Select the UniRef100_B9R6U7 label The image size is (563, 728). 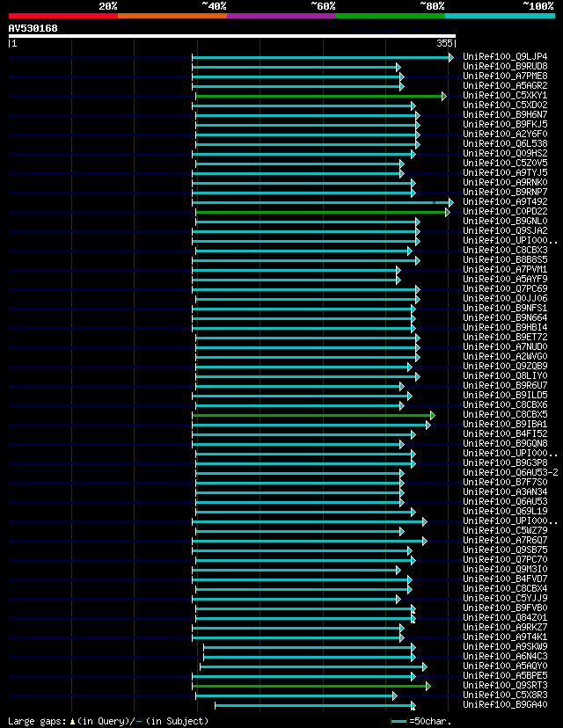pos(505,385)
